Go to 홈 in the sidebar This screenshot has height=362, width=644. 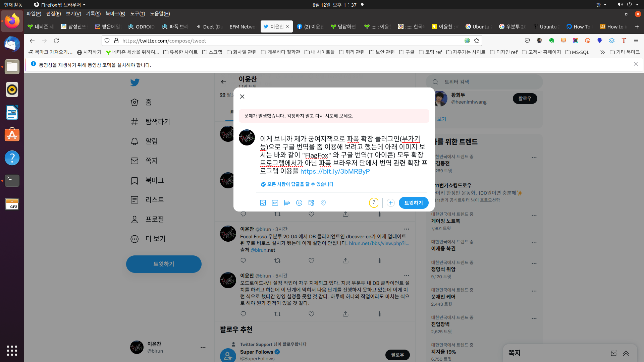[x=141, y=102]
